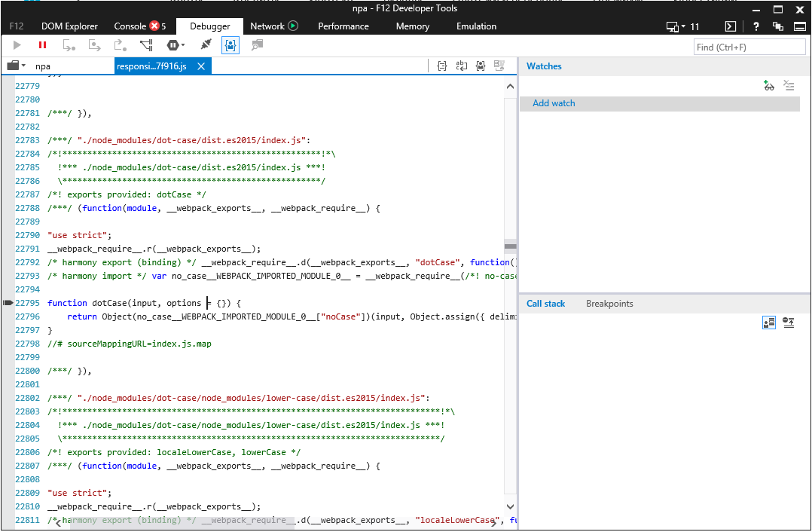Click the horizontal scroll right arrow
This screenshot has width=812, height=532.
[494, 523]
